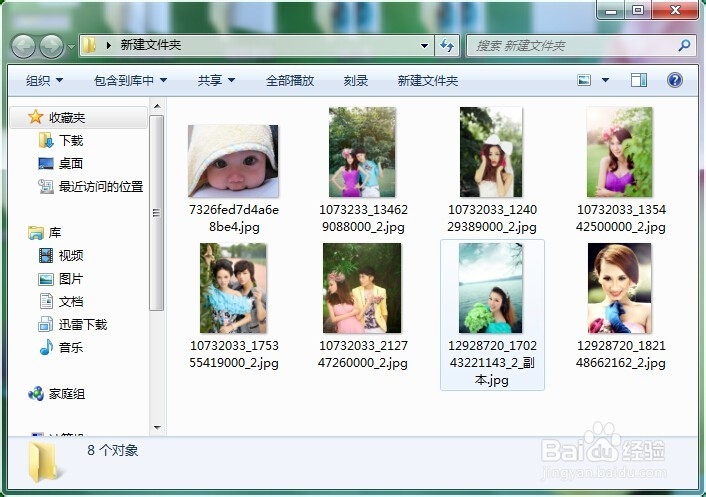
Task: Open 下载 in favorites
Action: pyautogui.click(x=71, y=140)
